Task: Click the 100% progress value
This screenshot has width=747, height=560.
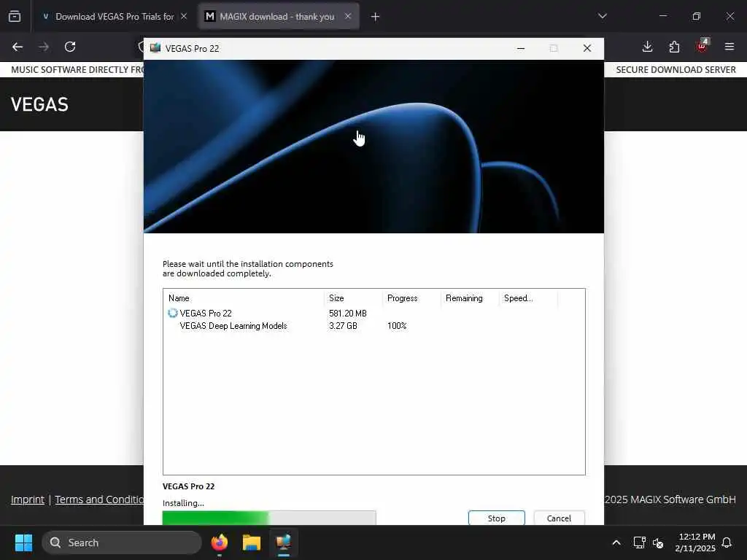Action: click(397, 326)
